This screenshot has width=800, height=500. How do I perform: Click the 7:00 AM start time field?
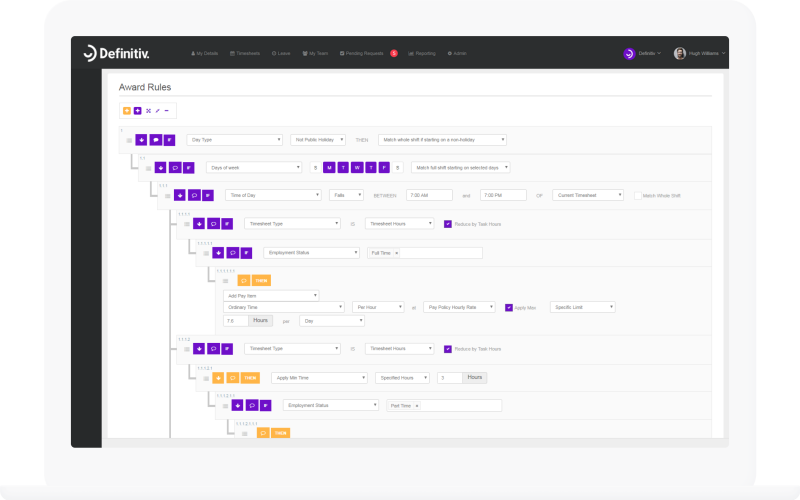pos(429,195)
